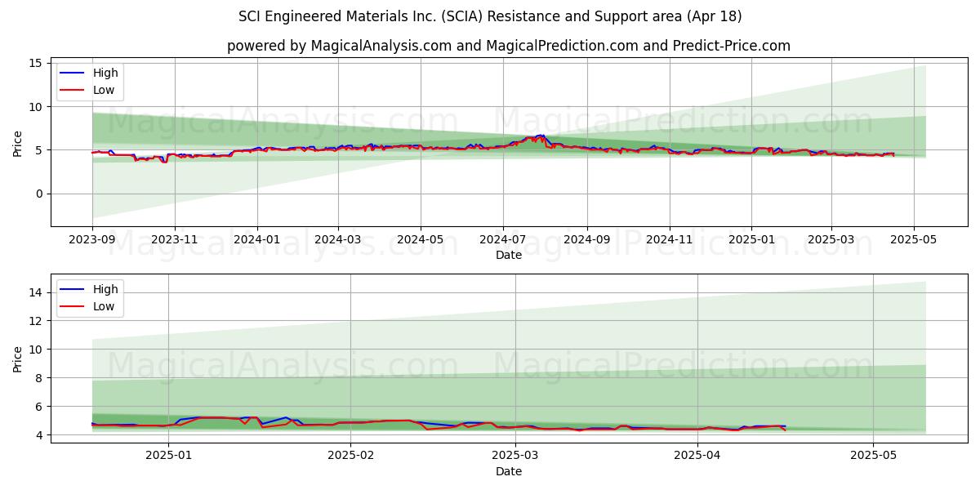
Task: Click the '2025-04' x-axis label
Action: pyautogui.click(x=697, y=457)
